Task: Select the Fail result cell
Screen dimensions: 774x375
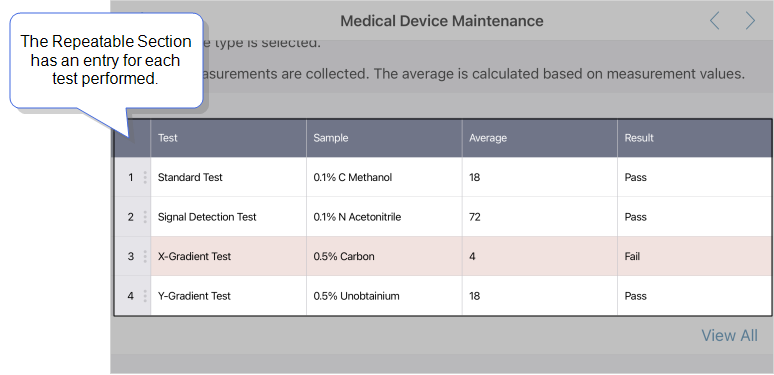Action: pos(694,256)
